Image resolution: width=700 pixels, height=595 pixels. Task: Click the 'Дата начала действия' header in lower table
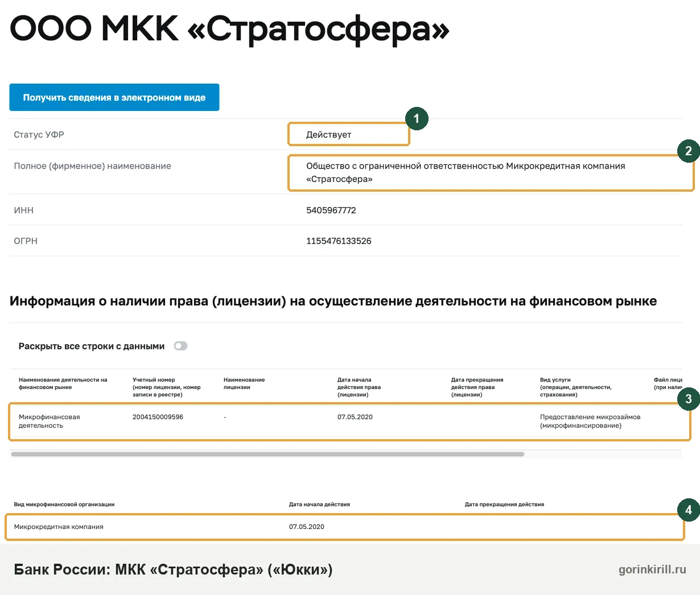tap(319, 505)
